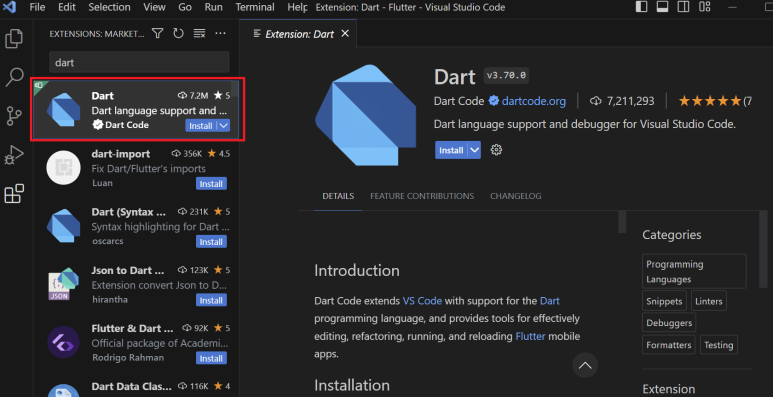Viewport: 773px width, 397px height.
Task: Open the Selection menu
Action: pyautogui.click(x=109, y=7)
